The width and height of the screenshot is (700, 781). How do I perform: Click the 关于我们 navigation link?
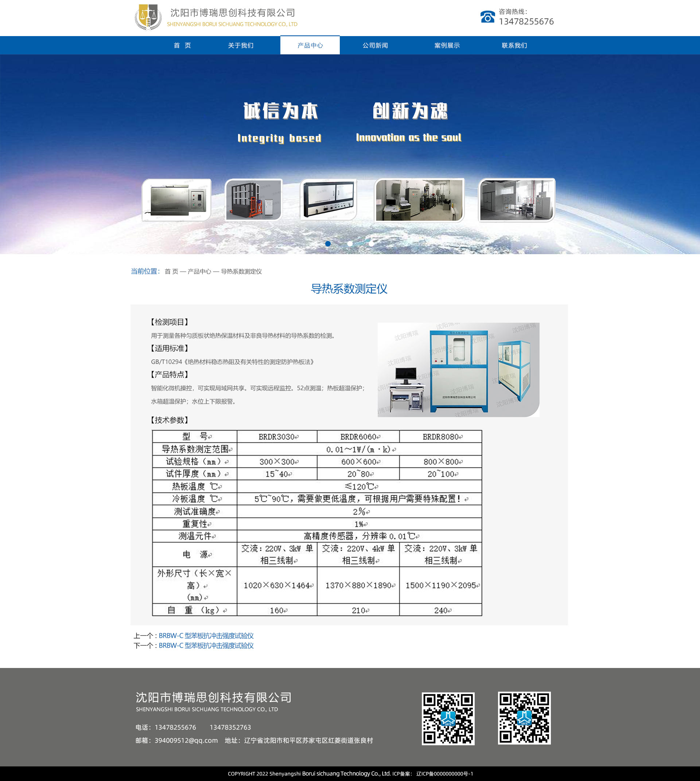pos(241,45)
